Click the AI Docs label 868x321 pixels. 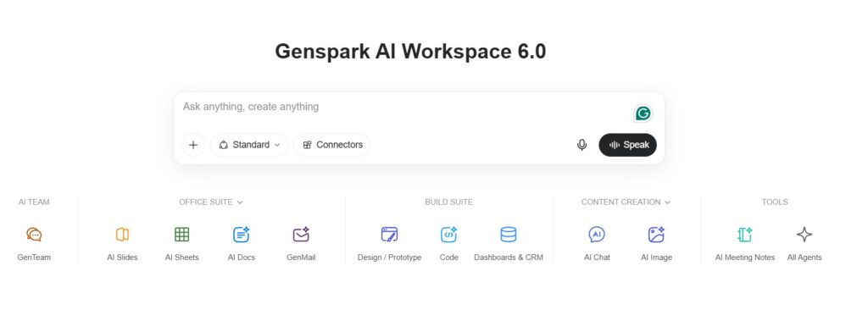coord(242,257)
